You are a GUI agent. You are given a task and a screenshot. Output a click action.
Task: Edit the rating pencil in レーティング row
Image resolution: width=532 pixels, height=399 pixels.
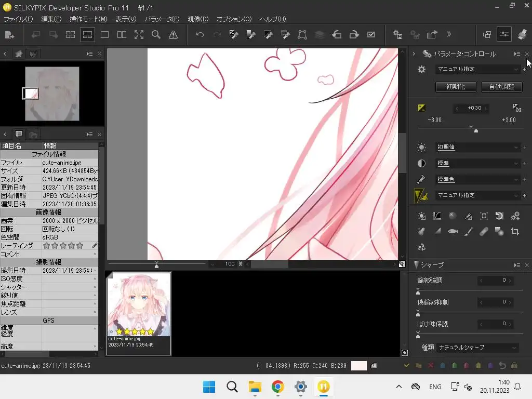(x=95, y=245)
